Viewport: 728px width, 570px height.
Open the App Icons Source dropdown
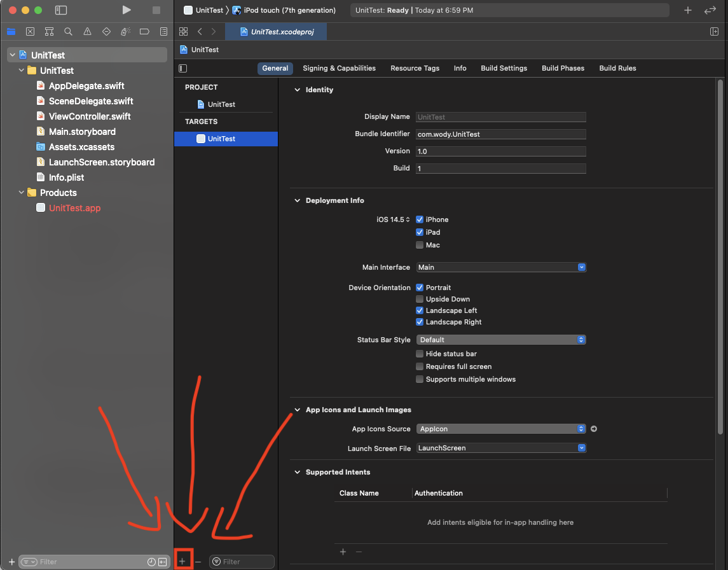501,429
